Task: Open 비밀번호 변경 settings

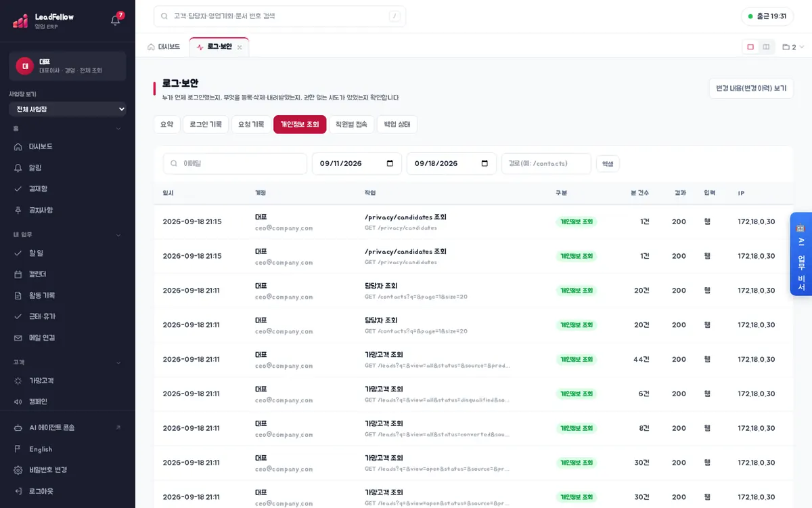Action: [x=68, y=470]
